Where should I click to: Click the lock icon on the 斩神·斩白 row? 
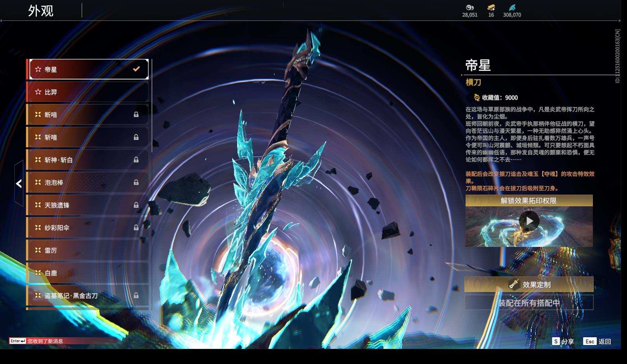click(x=136, y=160)
